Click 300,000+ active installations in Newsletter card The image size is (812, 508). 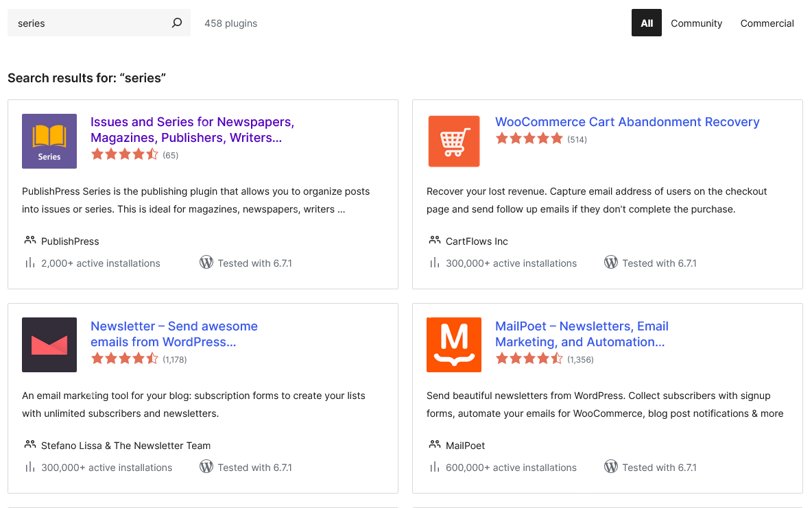(x=107, y=468)
